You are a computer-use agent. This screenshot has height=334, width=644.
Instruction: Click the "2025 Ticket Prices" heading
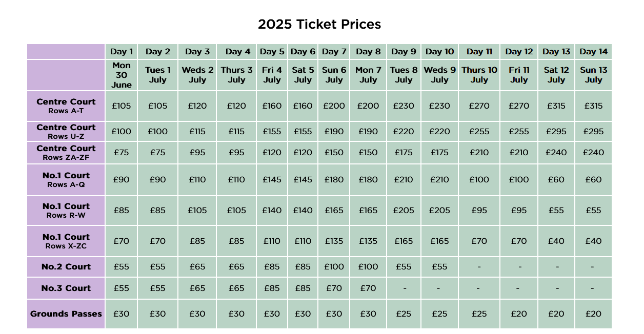(319, 24)
